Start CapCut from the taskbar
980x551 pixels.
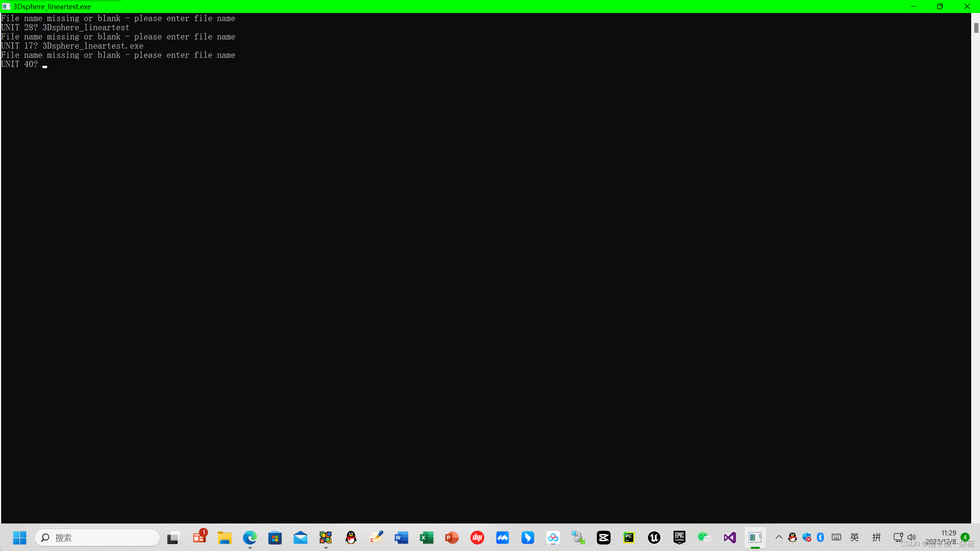pyautogui.click(x=604, y=537)
